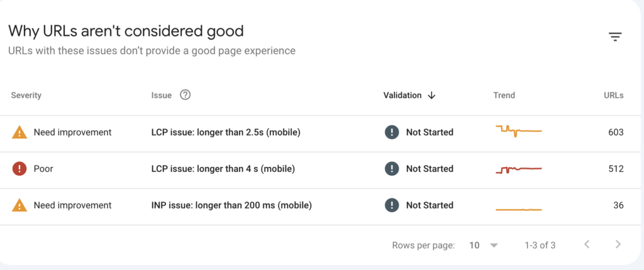
Task: Open 'INP issue: longer than 200 ms (mobile)'
Action: pos(231,205)
